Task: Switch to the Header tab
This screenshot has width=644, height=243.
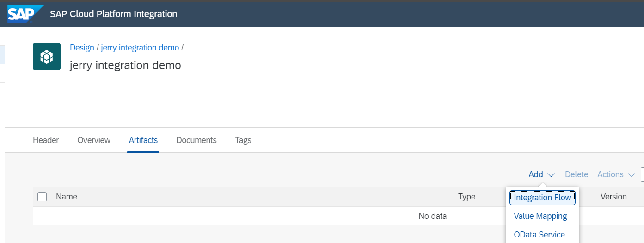Action: 46,140
